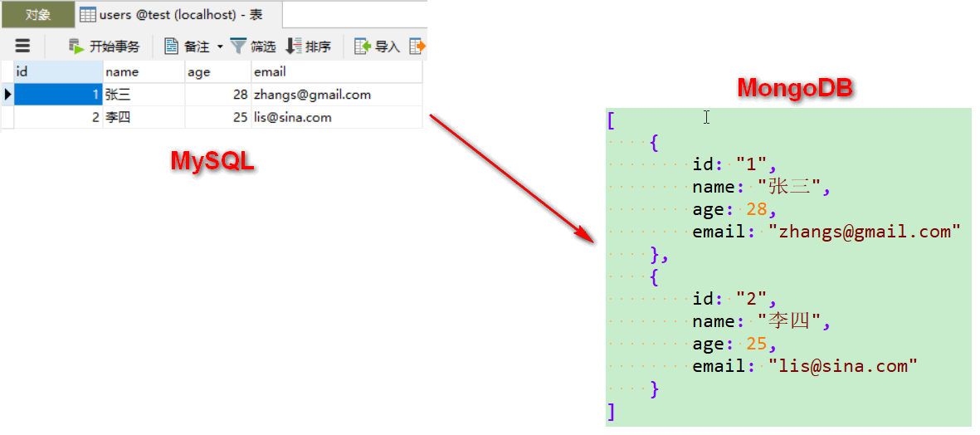
Task: Click the red MongoDB heading
Action: [795, 89]
